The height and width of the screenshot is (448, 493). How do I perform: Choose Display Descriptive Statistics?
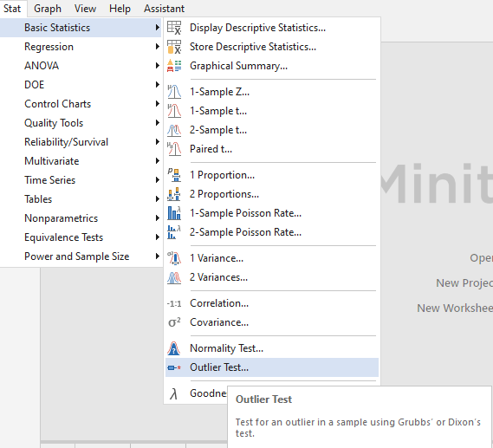tap(272, 28)
